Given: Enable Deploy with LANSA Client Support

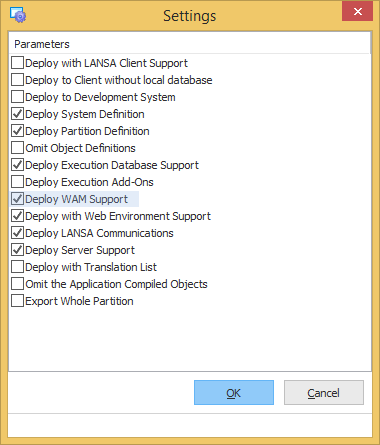Looking at the screenshot, I should coord(17,63).
